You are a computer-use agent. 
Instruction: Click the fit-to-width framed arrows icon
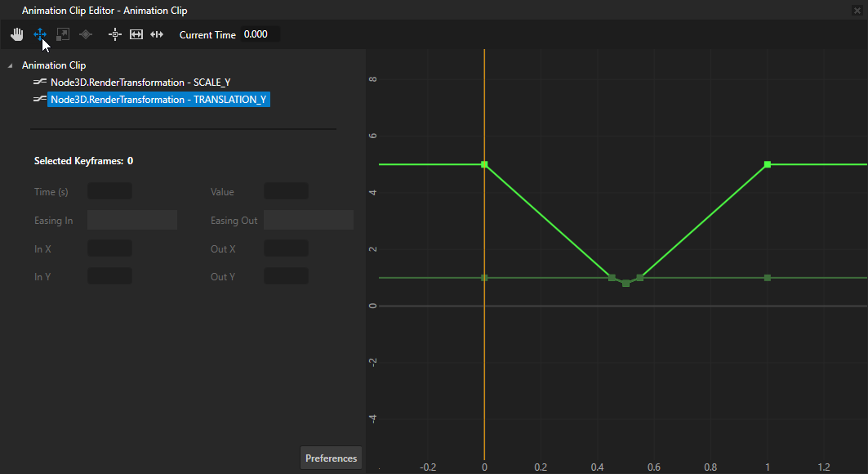click(x=136, y=34)
